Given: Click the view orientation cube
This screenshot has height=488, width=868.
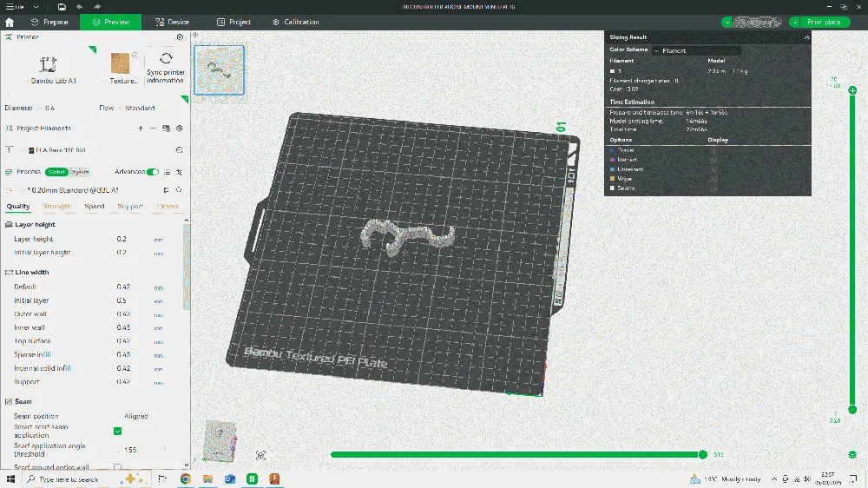Looking at the screenshot, I should pos(220,441).
